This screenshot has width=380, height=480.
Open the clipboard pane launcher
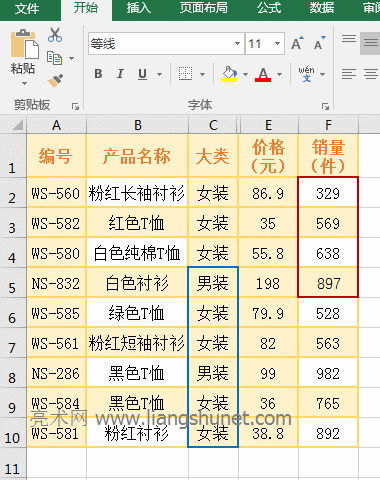[75, 106]
